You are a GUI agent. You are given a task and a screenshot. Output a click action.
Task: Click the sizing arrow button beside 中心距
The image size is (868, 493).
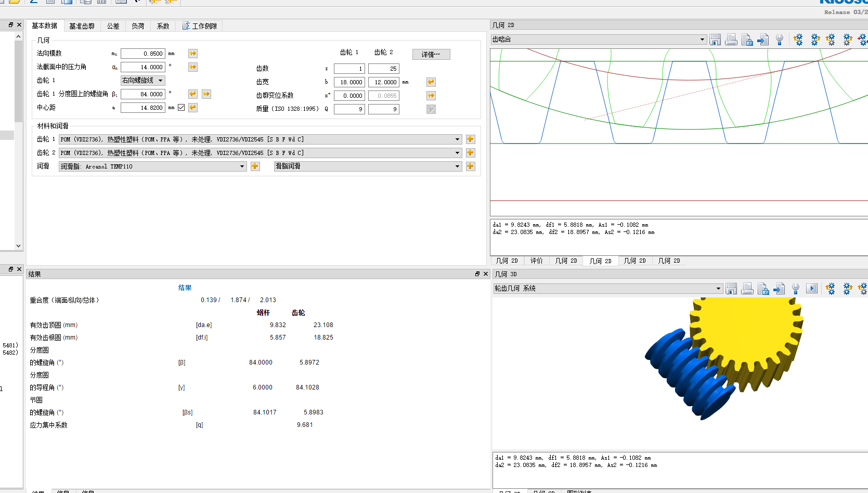point(193,108)
